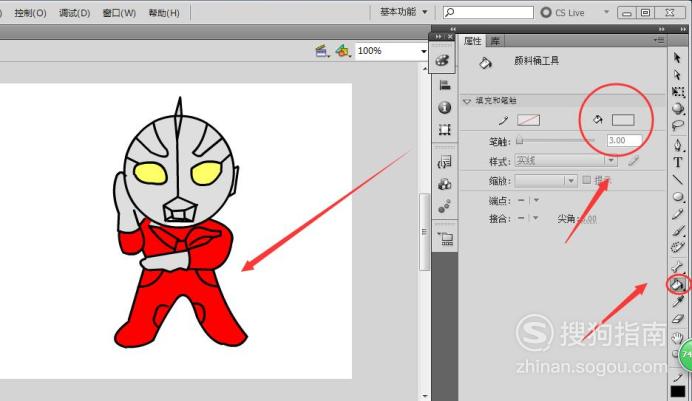Select the Subselection tool
This screenshot has width=692, height=401.
677,75
